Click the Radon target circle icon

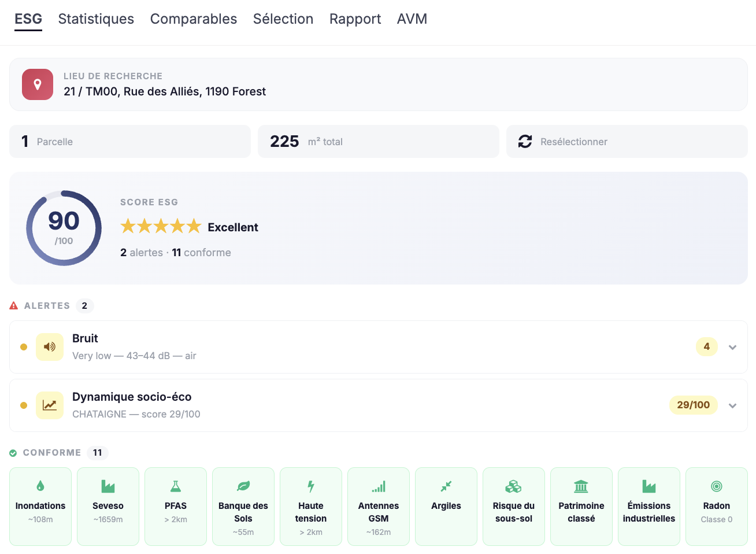tap(717, 486)
